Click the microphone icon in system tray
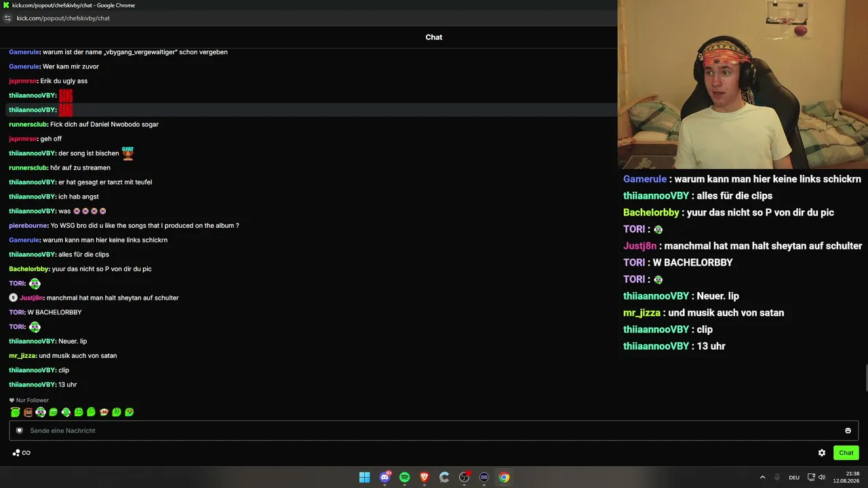The image size is (868, 488). (x=777, y=477)
